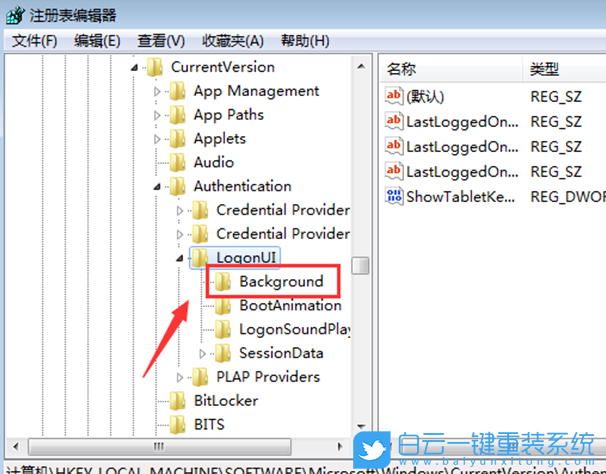The image size is (606, 474).
Task: Select the LogonUI key label
Action: (246, 258)
